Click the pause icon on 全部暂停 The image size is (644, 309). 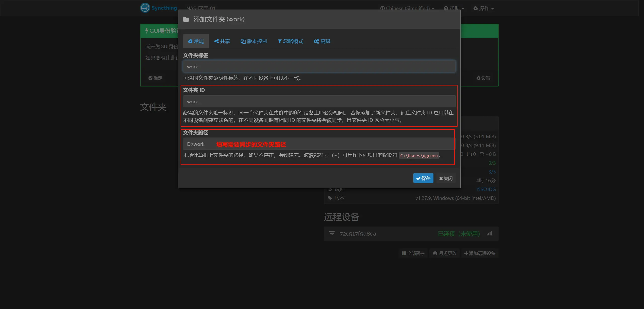(404, 253)
